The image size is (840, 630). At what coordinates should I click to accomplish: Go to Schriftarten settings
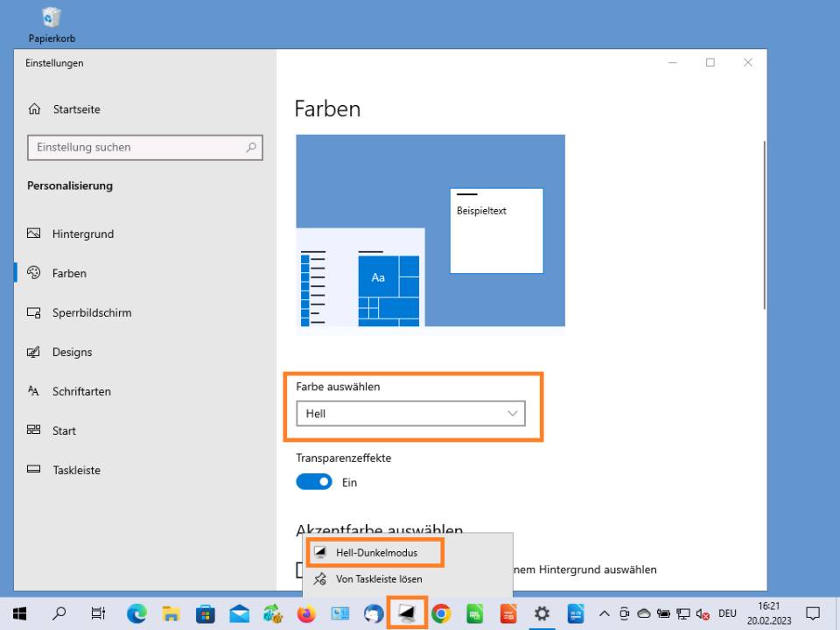[x=81, y=391]
